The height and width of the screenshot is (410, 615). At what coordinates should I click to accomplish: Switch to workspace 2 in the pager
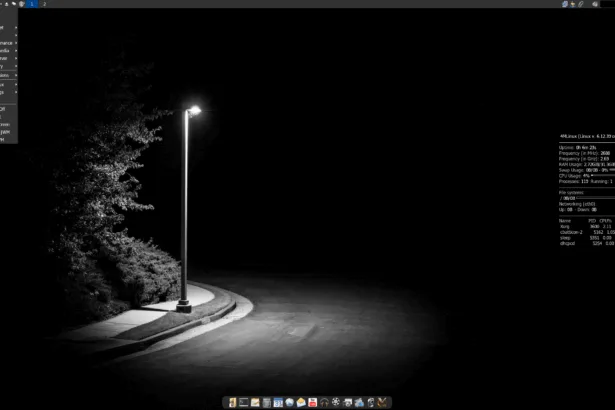click(x=44, y=4)
